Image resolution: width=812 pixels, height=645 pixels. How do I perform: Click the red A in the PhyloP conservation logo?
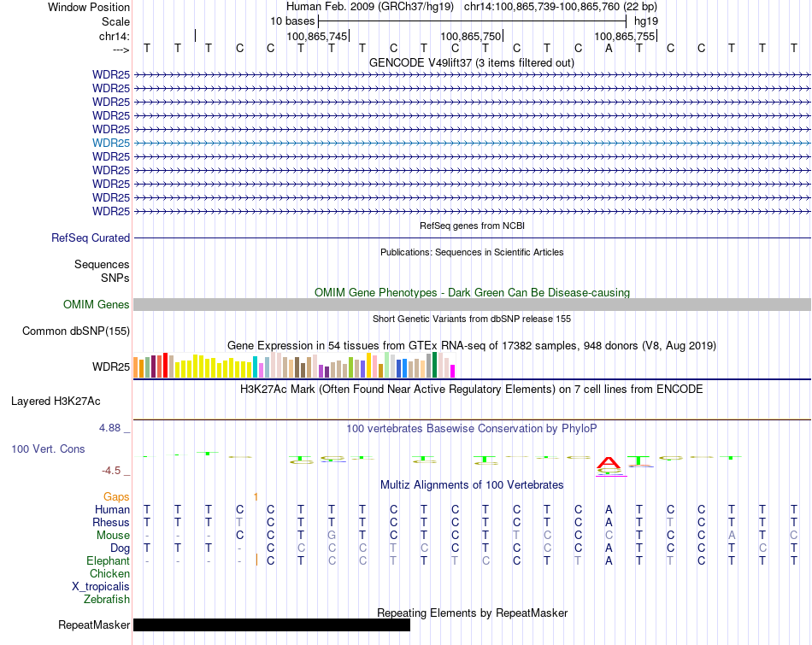point(609,461)
